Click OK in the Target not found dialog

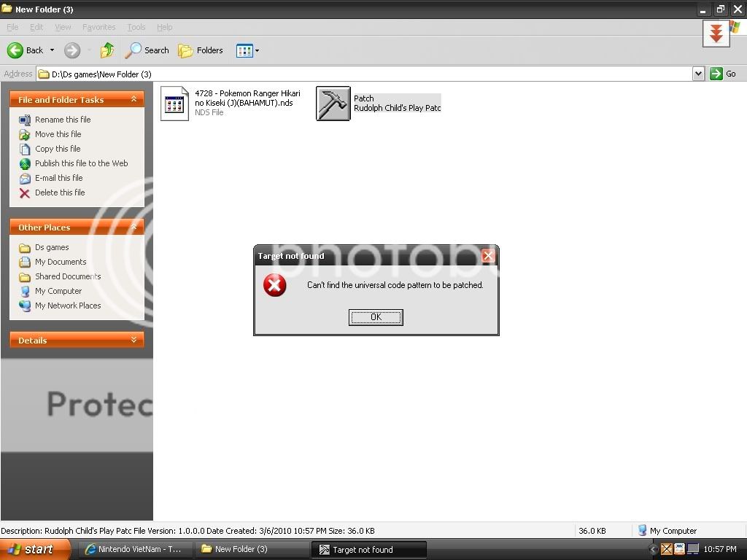376,317
